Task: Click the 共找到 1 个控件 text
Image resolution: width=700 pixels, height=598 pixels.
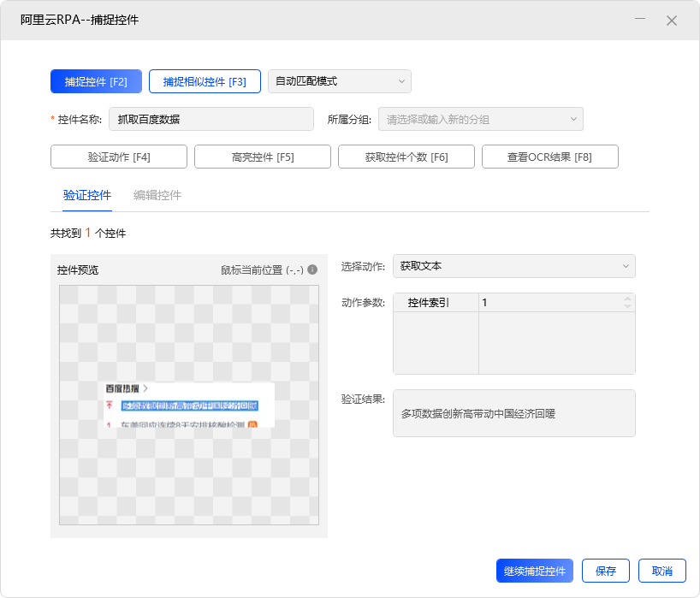Action: (88, 233)
